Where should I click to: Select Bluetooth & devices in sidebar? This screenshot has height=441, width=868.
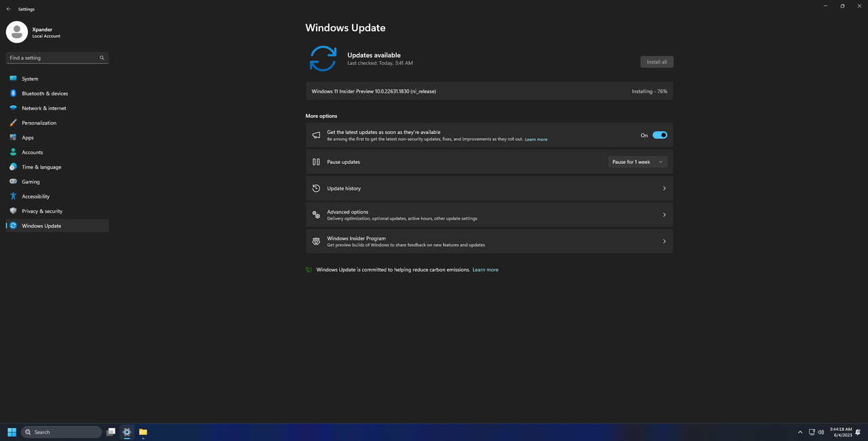pyautogui.click(x=58, y=93)
